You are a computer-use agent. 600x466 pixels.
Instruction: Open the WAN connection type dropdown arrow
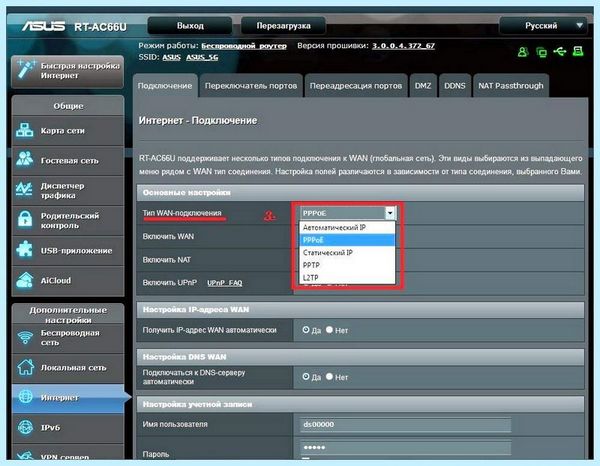pyautogui.click(x=390, y=213)
